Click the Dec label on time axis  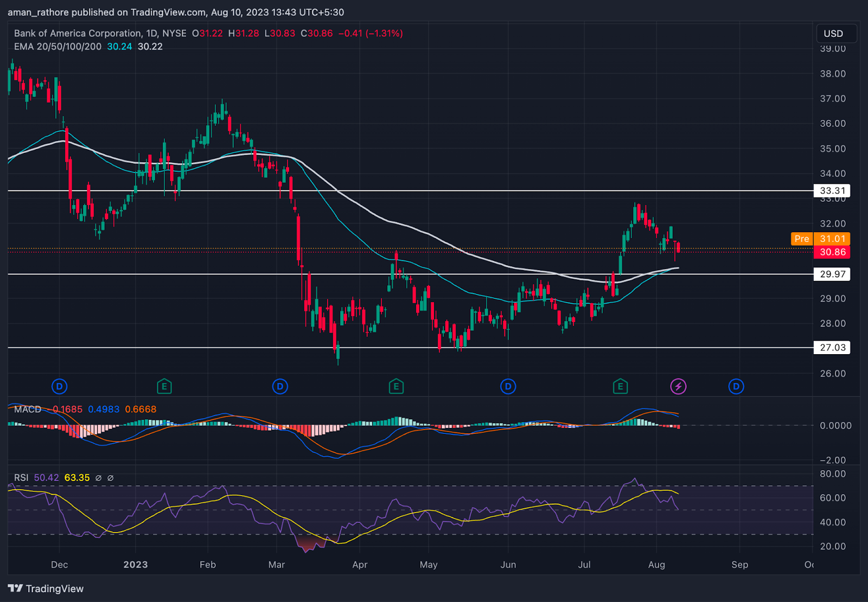[59, 565]
